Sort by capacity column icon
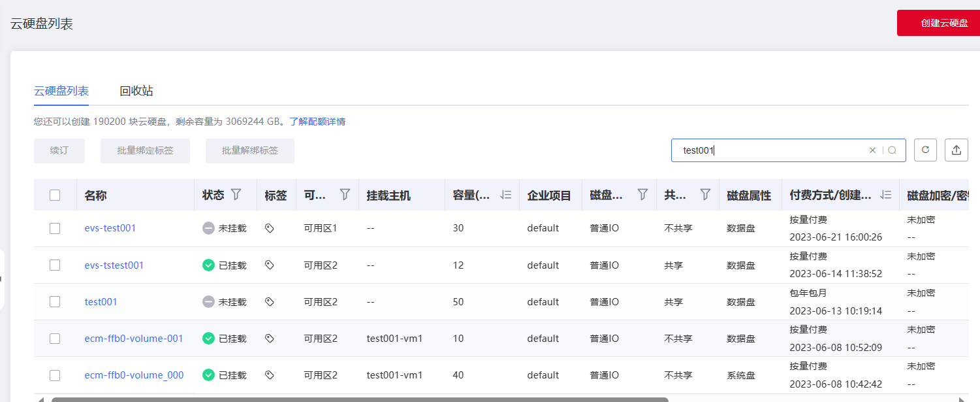 505,195
